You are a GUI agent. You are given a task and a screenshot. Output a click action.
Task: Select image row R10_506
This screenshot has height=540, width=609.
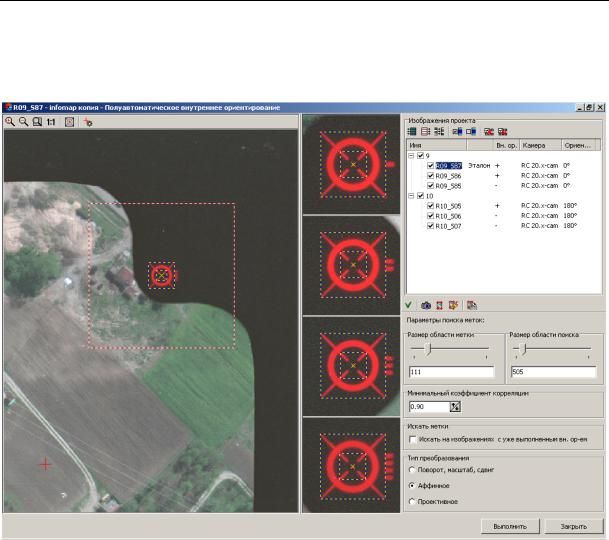[x=504, y=216]
